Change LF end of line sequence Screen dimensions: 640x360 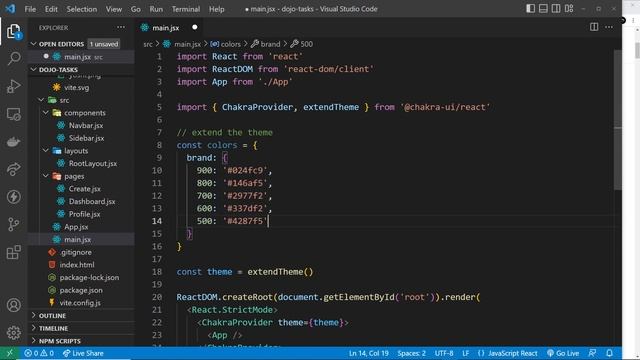click(465, 353)
